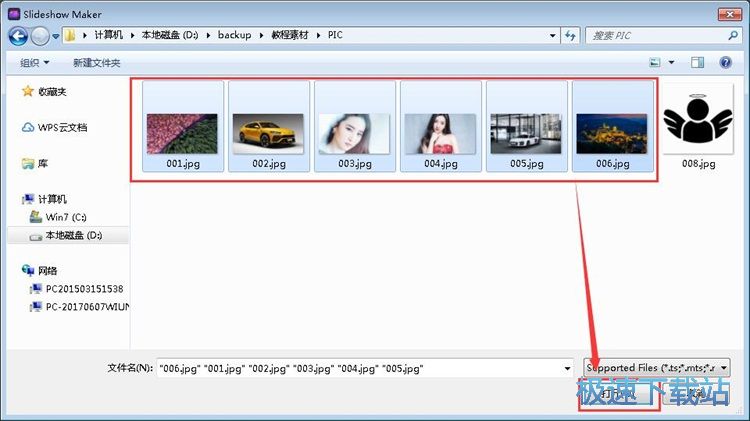The image size is (750, 421).
Task: Toggle the preview pane icon
Action: [697, 62]
